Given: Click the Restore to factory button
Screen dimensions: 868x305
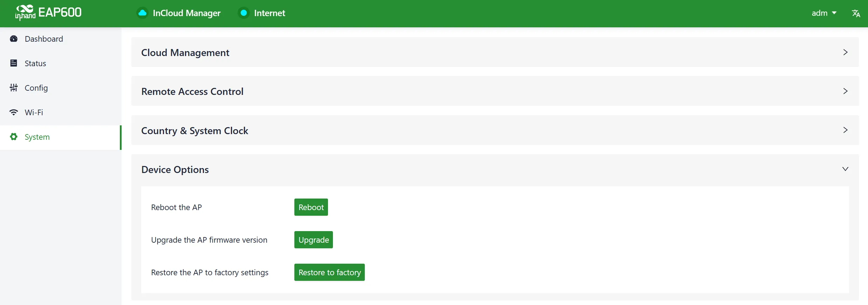Looking at the screenshot, I should (x=329, y=272).
